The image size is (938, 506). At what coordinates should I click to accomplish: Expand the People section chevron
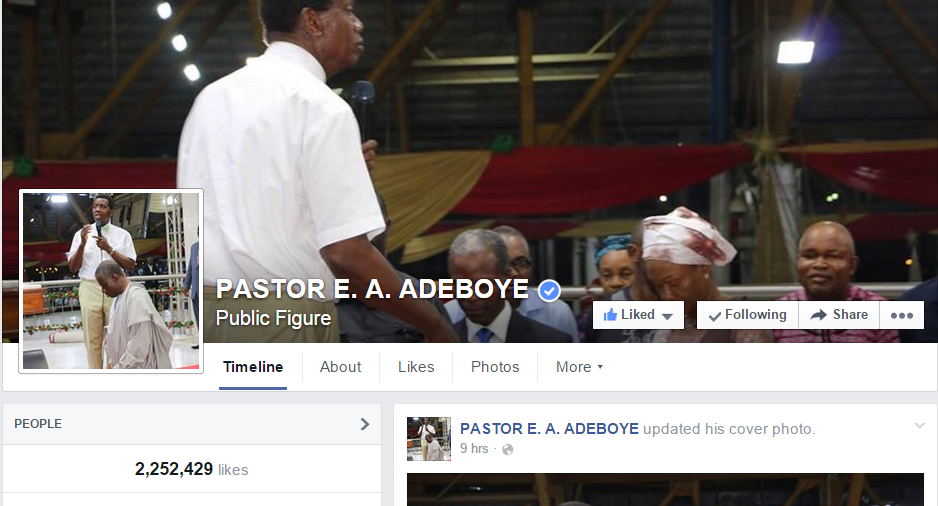pyautogui.click(x=365, y=424)
